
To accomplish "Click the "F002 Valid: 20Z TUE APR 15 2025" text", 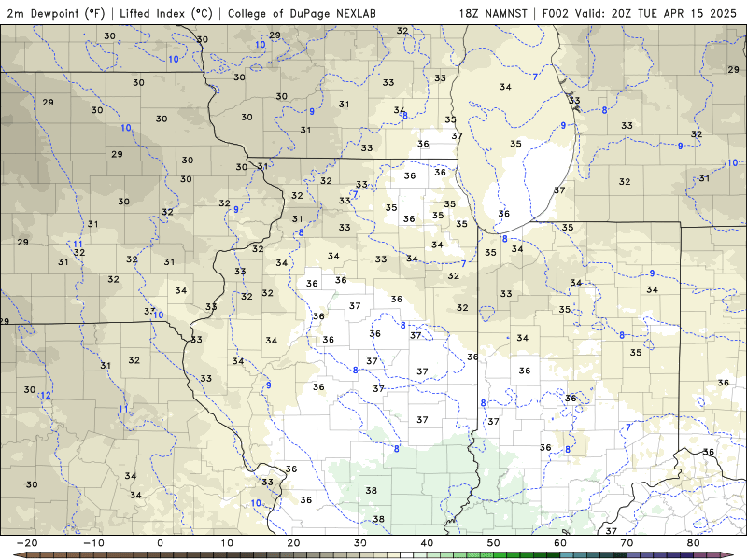I will coord(640,13).
